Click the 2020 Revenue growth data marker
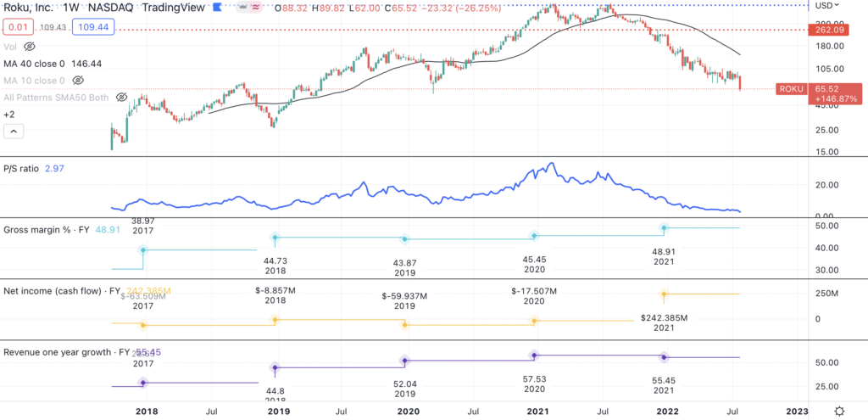The height and width of the screenshot is (420, 868). [x=535, y=355]
